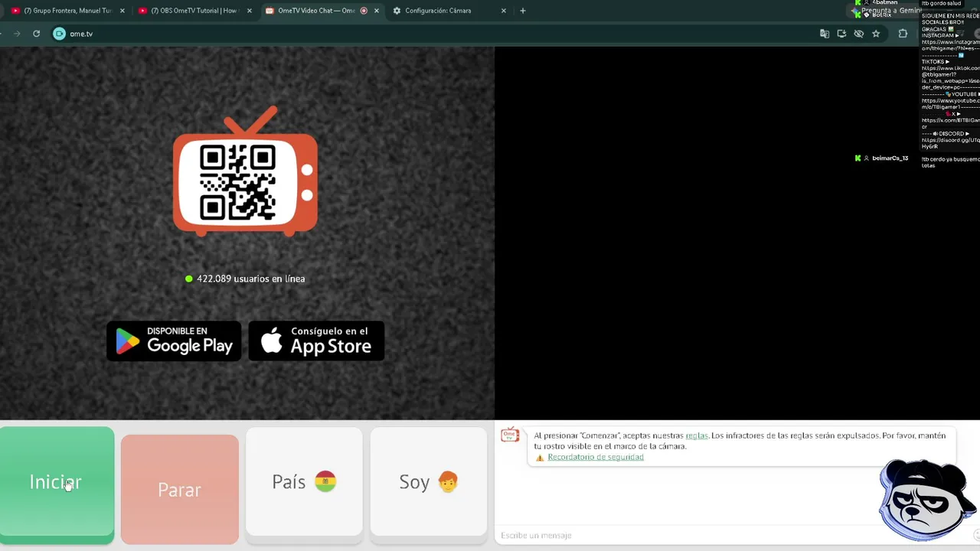Open the Recordatorio de seguridad link

point(596,457)
